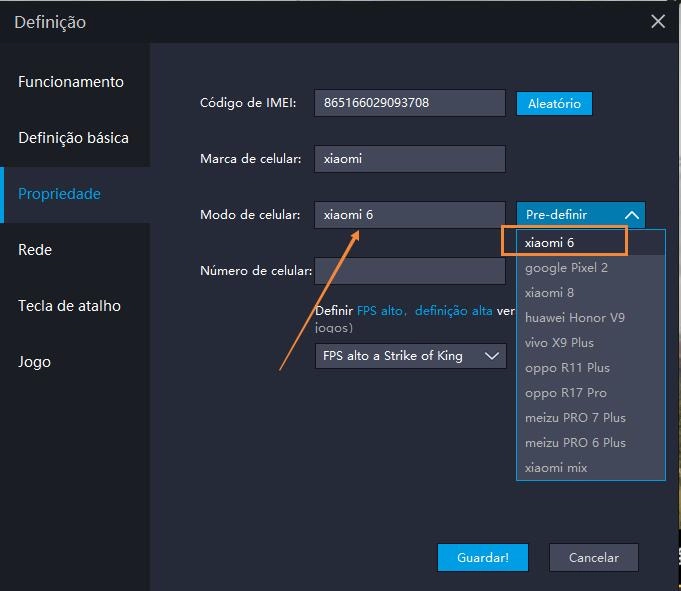
Task: Open the Rede settings tab
Action: pos(35,250)
